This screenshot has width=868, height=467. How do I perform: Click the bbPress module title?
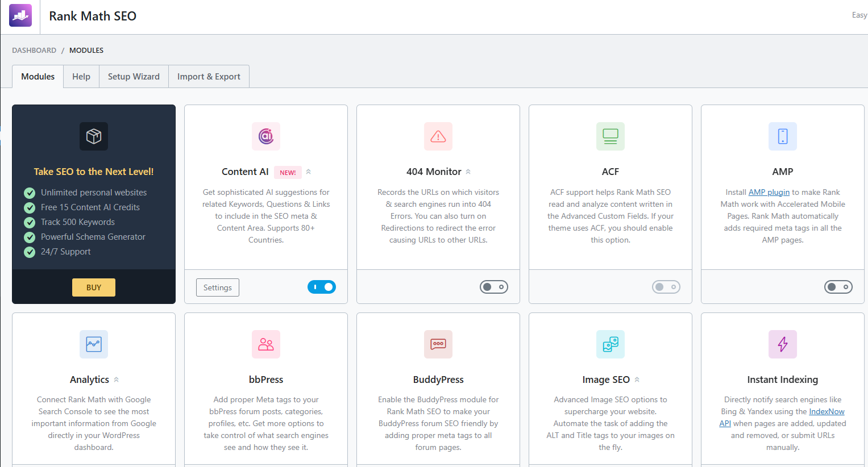(266, 380)
